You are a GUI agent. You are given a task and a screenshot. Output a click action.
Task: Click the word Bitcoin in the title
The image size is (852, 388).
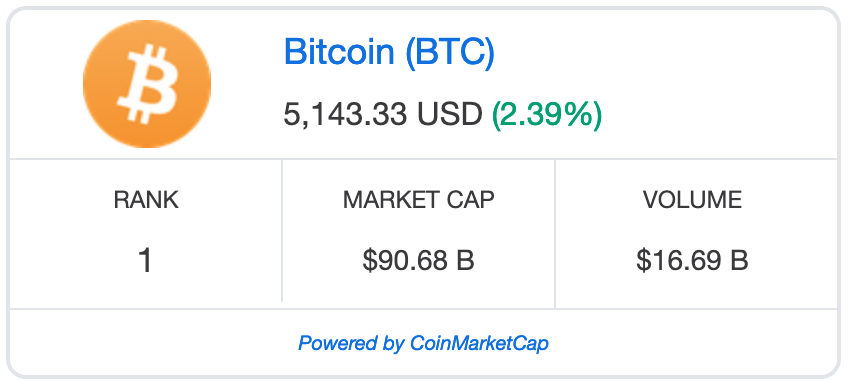click(x=339, y=52)
